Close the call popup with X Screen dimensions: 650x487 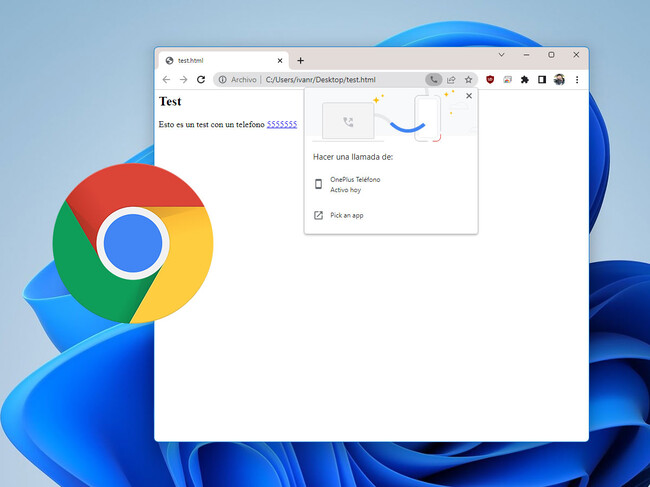(x=469, y=96)
